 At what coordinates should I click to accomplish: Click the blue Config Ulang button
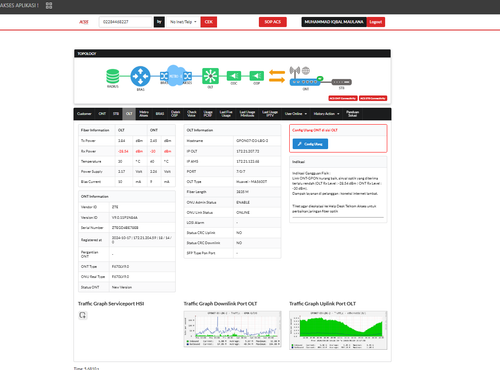click(310, 144)
